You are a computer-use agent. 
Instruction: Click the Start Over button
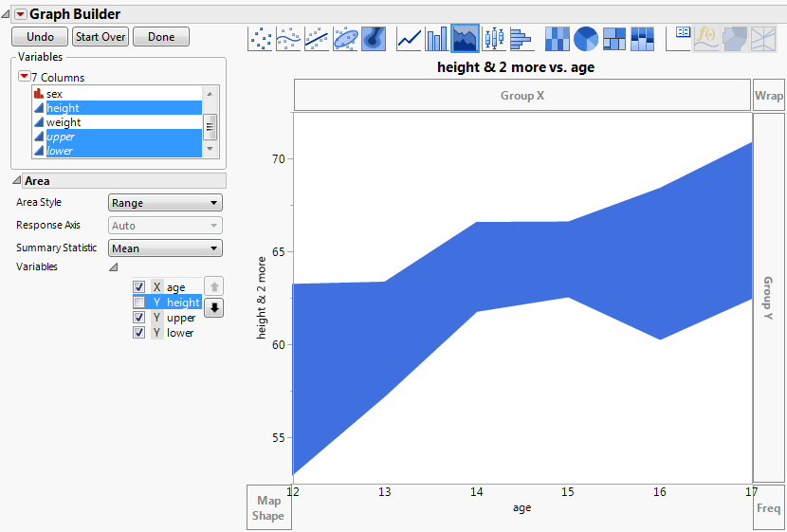pos(101,37)
